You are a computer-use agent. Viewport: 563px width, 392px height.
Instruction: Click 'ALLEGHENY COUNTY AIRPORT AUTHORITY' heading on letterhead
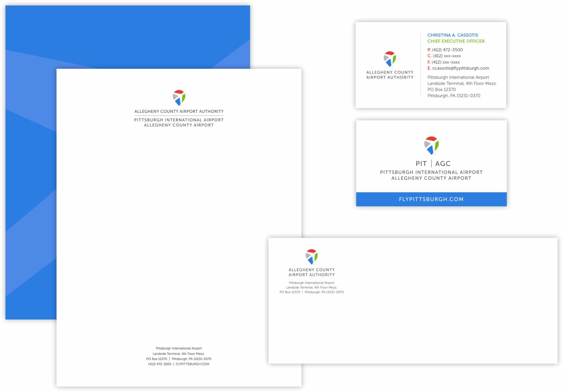179,111
